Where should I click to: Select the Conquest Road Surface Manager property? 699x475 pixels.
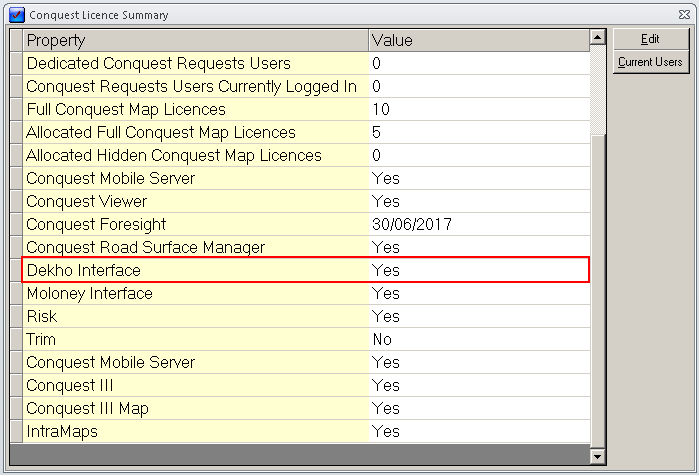click(196, 248)
